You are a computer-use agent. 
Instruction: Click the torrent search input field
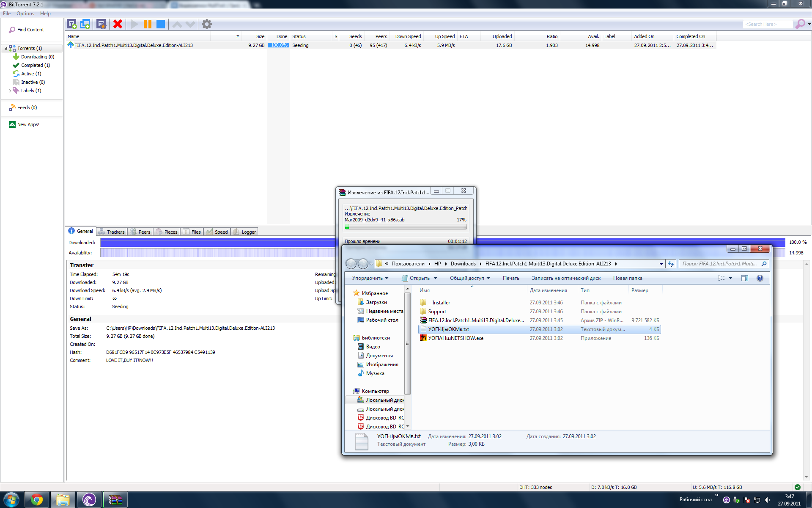(767, 24)
